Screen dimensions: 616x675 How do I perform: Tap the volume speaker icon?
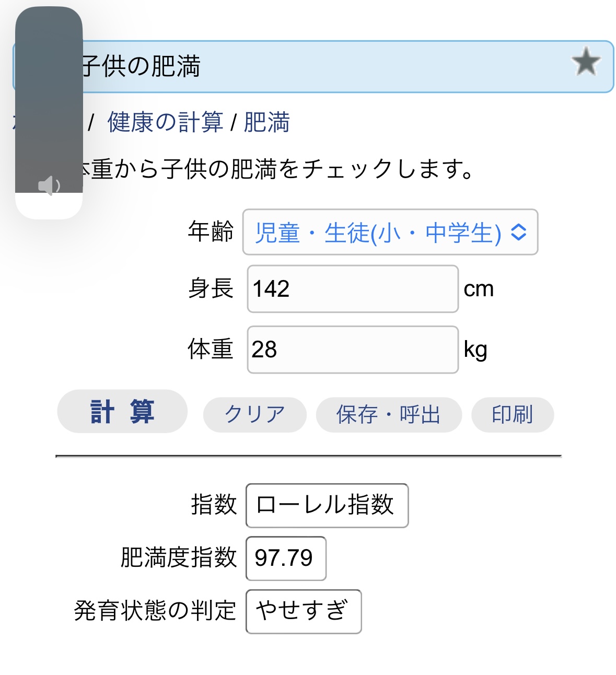click(49, 186)
